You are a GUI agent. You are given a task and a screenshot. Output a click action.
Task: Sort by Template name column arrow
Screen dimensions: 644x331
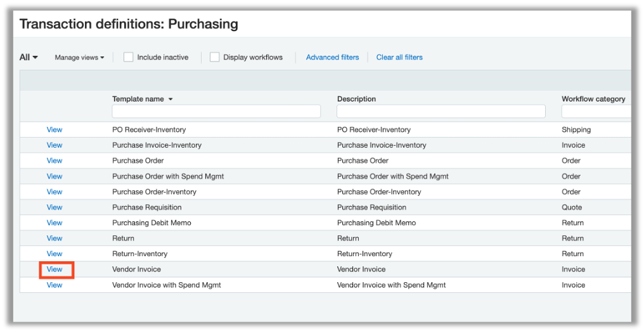(x=171, y=100)
